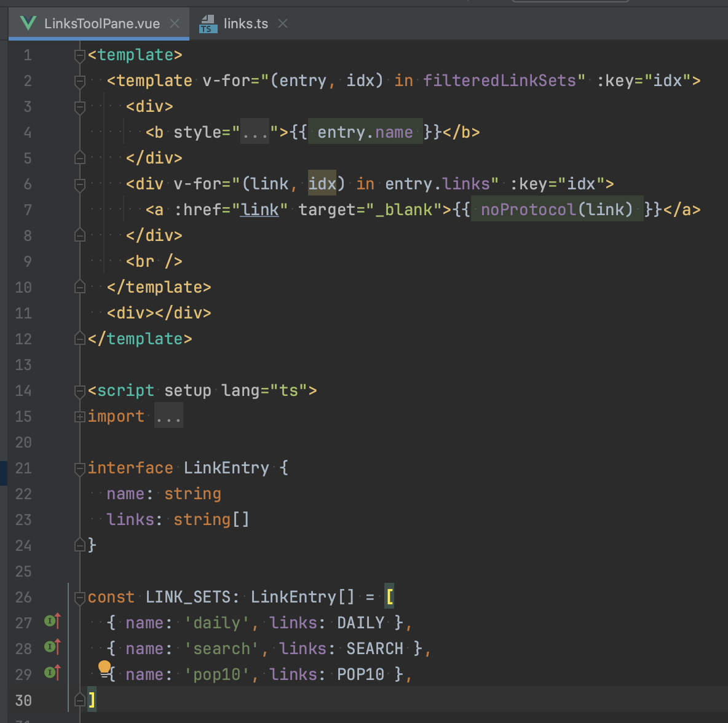728x723 pixels.
Task: Click the highlighted opening bracket on line 26
Action: point(390,597)
